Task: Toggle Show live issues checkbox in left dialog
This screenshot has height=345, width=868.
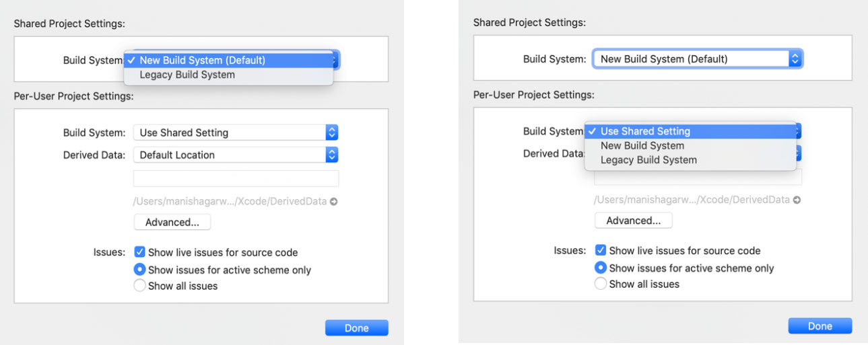Action: pyautogui.click(x=140, y=252)
